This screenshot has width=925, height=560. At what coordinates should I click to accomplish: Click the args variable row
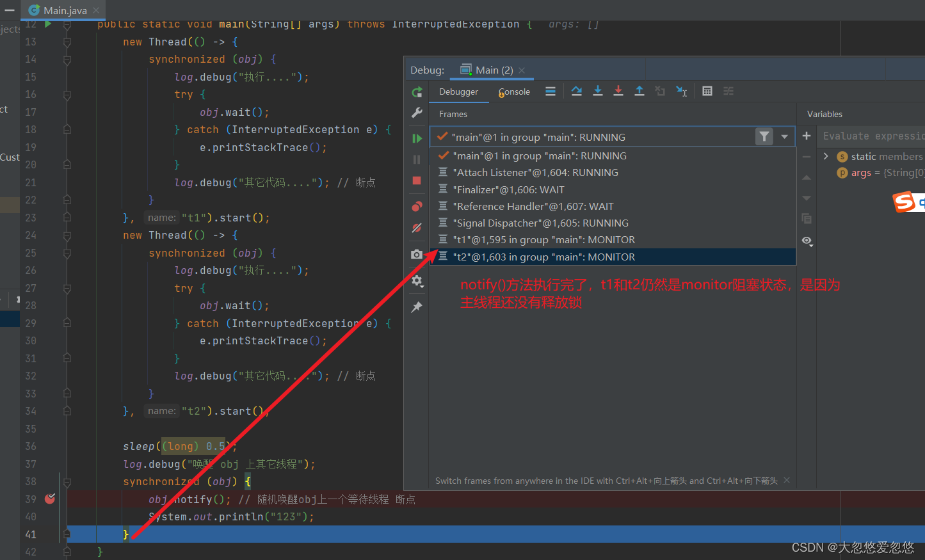(872, 173)
